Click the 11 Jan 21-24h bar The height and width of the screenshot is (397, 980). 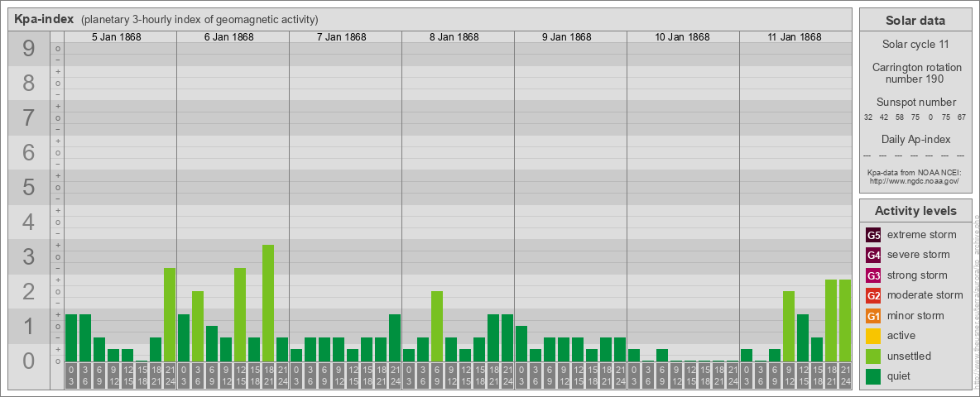coord(845,320)
